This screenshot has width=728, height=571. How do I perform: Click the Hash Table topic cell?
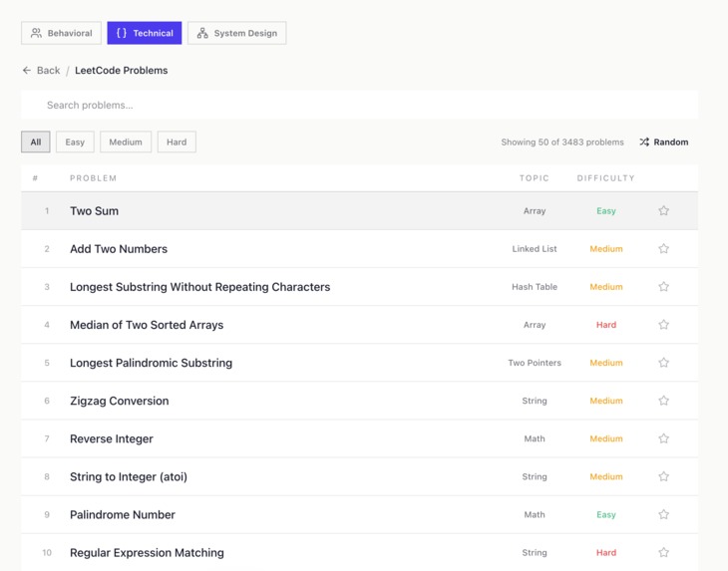[x=535, y=287]
